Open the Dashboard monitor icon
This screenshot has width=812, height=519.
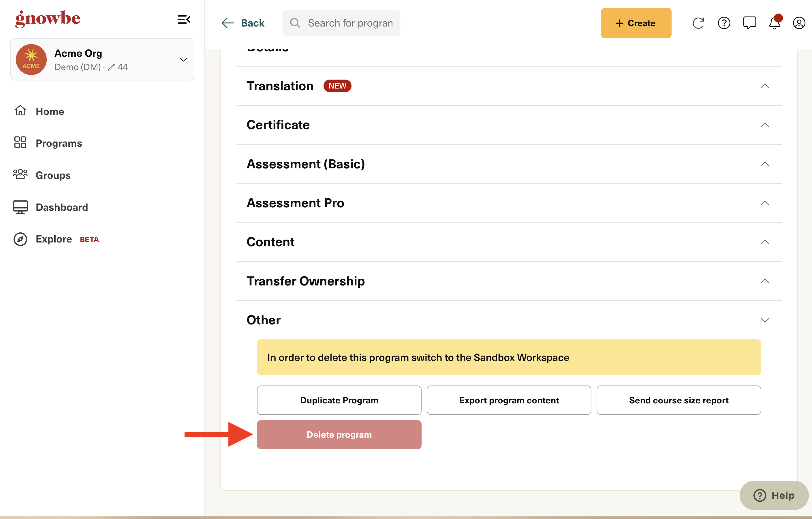tap(20, 207)
